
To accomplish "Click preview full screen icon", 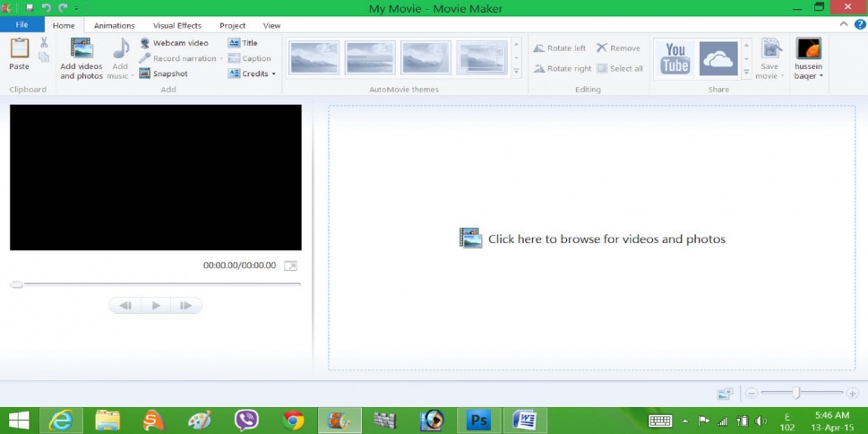I will (x=290, y=266).
